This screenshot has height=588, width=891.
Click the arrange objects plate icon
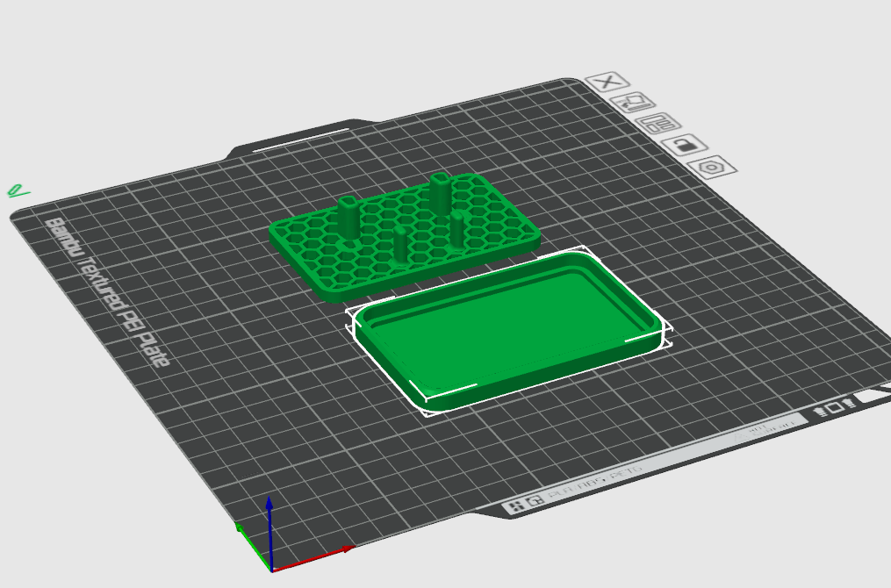(x=658, y=123)
